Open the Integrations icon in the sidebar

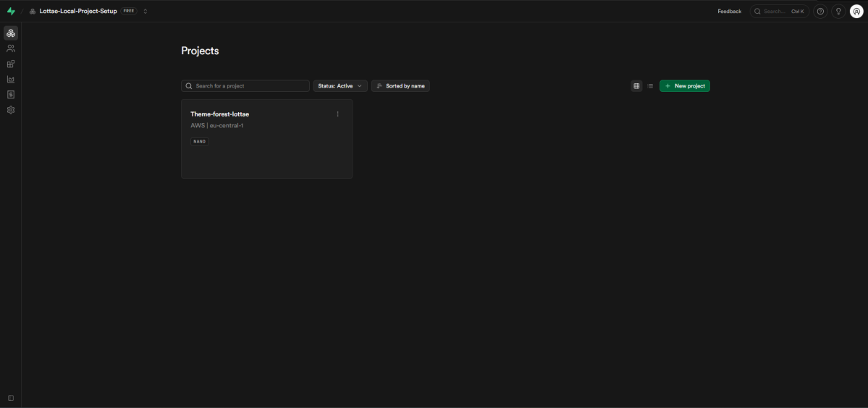coord(11,64)
